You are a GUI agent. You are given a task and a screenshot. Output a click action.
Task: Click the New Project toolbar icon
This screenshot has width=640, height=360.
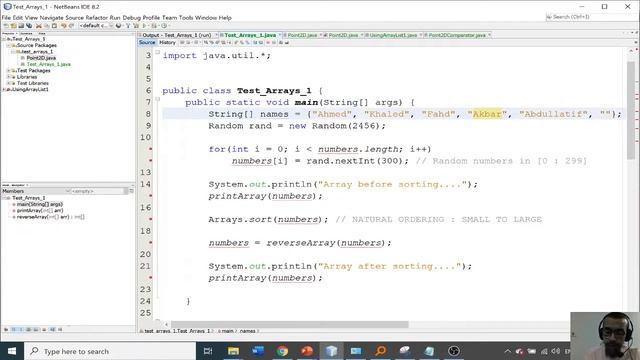(x=13, y=26)
